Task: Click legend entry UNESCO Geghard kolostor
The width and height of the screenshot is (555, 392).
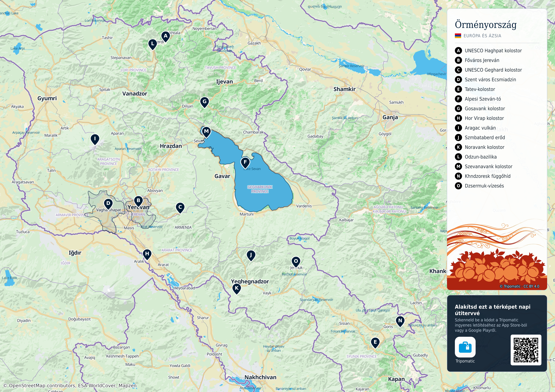Action: 488,70
